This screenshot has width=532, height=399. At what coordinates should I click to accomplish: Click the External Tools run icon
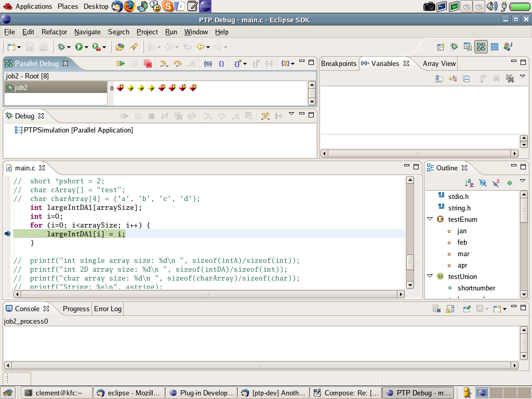click(x=96, y=47)
